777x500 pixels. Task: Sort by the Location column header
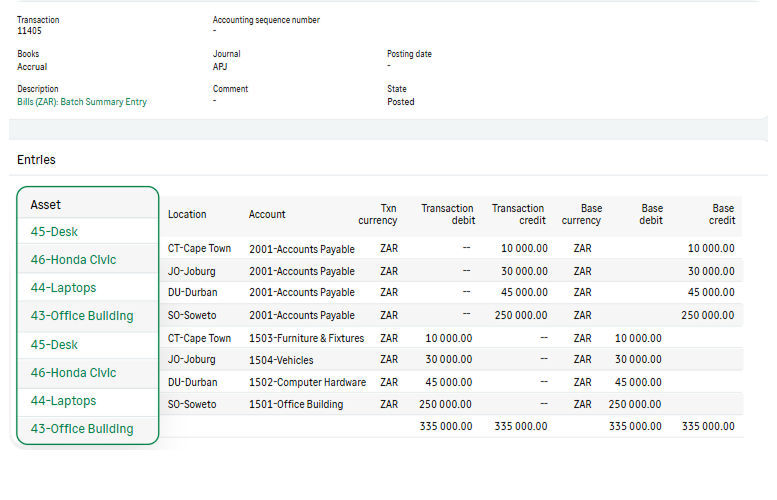(187, 214)
